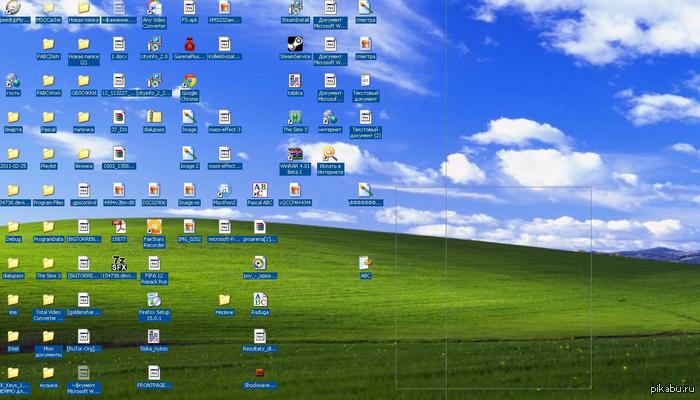700x400 pixels.
Task: Click the Total Video Converter folder
Action: pos(47,300)
